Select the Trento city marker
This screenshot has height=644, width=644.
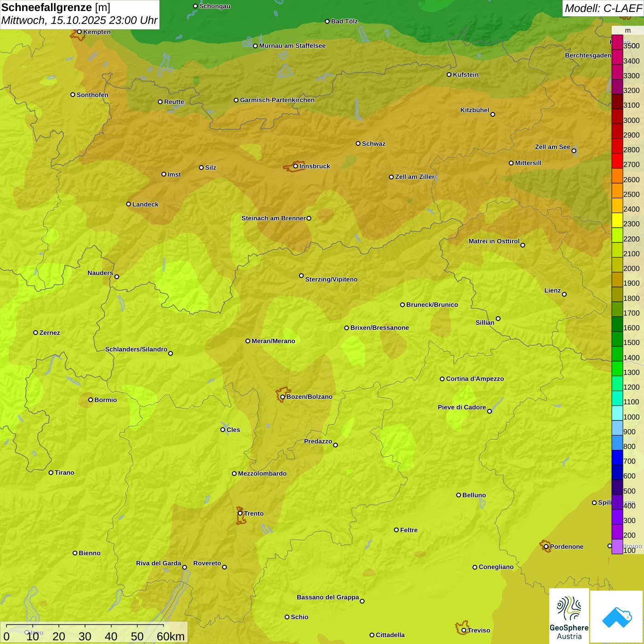point(240,513)
